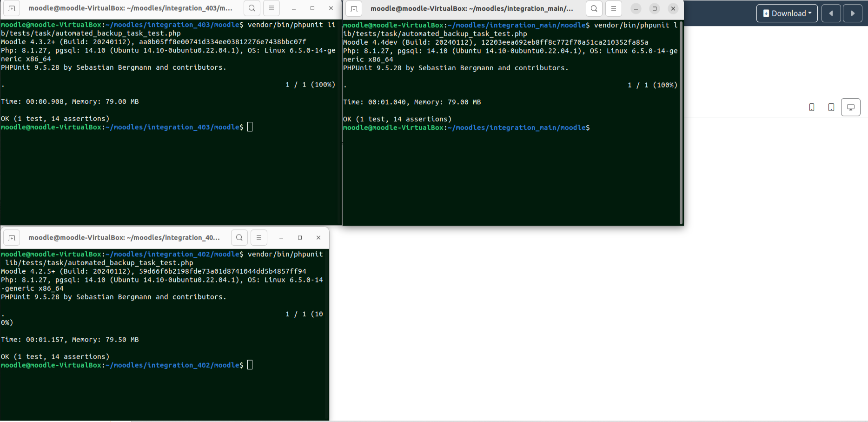This screenshot has width=868, height=422.
Task: Close the integration_main terminal window
Action: coord(673,9)
